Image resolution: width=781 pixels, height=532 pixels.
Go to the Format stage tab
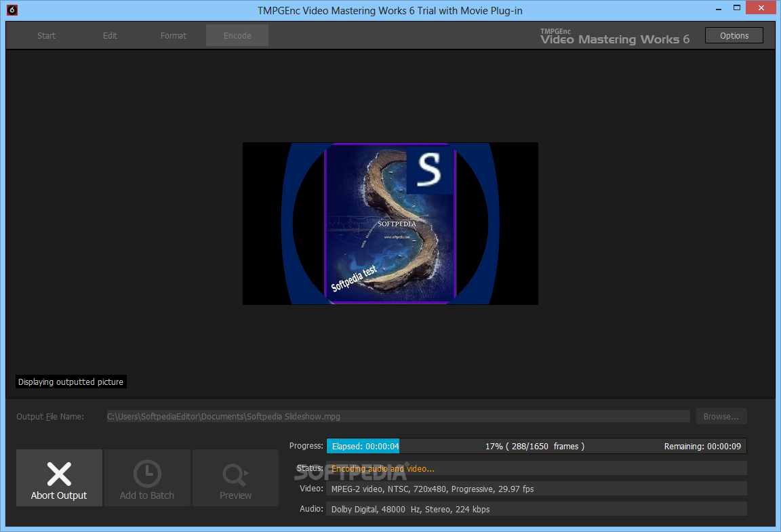pyautogui.click(x=174, y=35)
